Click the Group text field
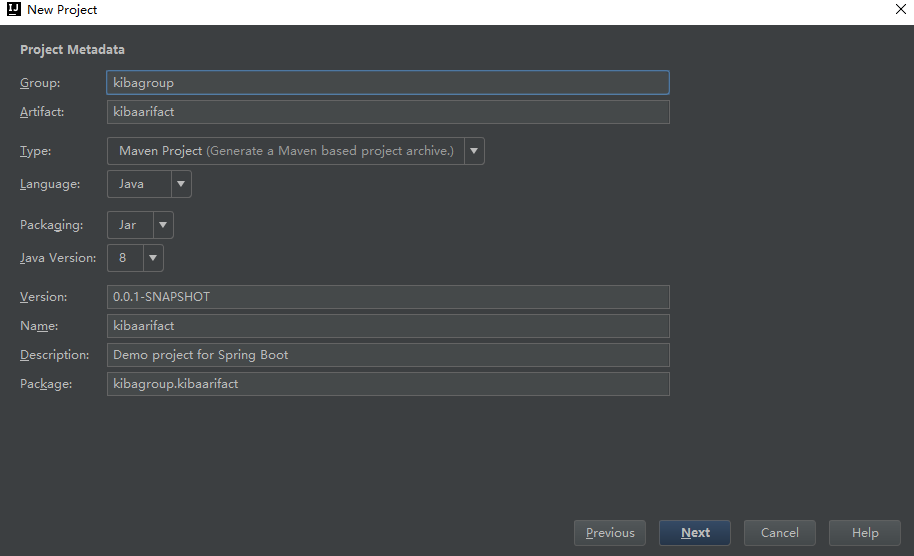 387,83
